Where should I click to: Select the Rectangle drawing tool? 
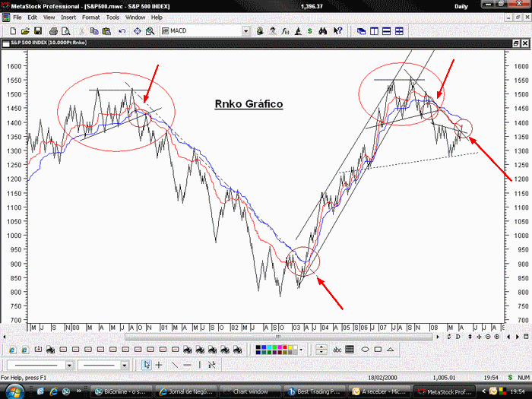click(378, 350)
